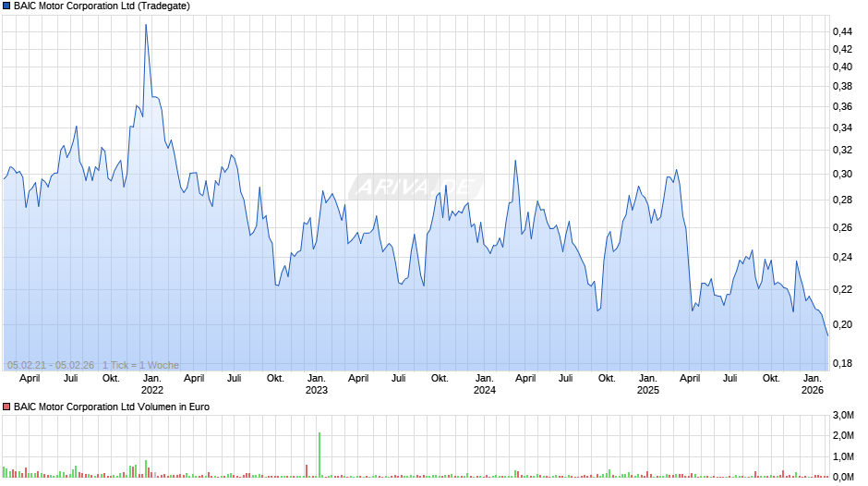Click the 0,30 price axis label

842,174
